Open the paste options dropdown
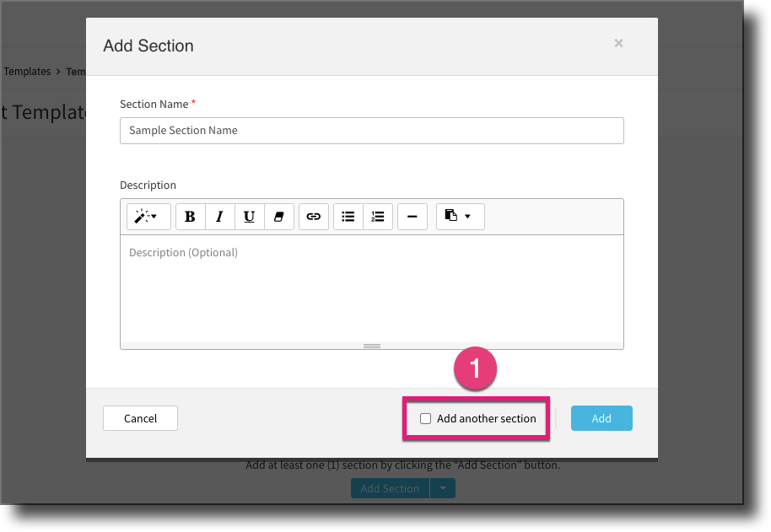 coord(460,217)
